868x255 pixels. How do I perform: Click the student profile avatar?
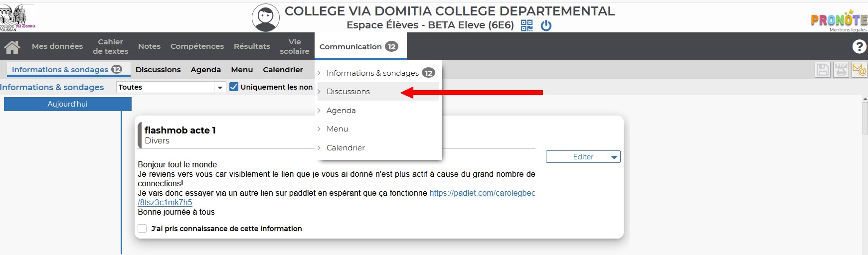266,17
